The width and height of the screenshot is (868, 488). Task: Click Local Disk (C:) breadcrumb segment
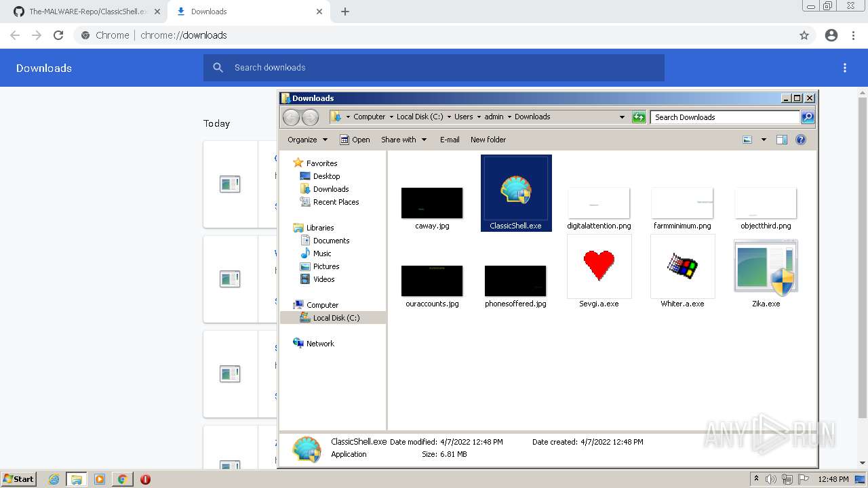pos(420,117)
